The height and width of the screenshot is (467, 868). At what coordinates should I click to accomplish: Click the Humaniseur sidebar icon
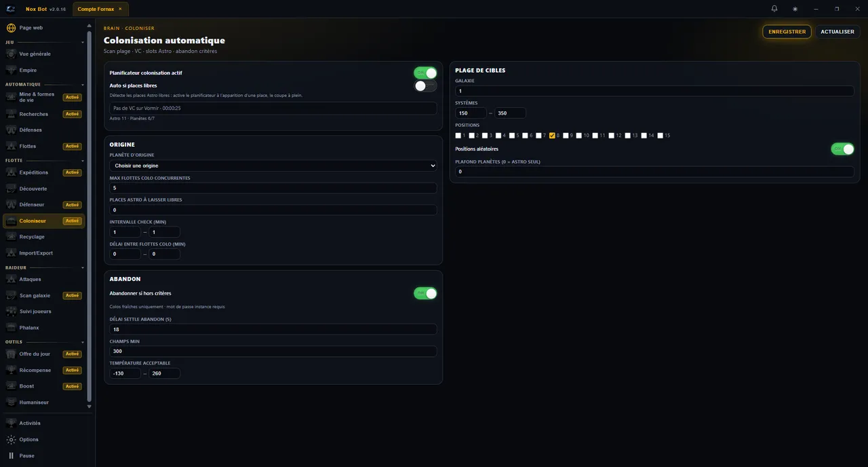(x=11, y=403)
